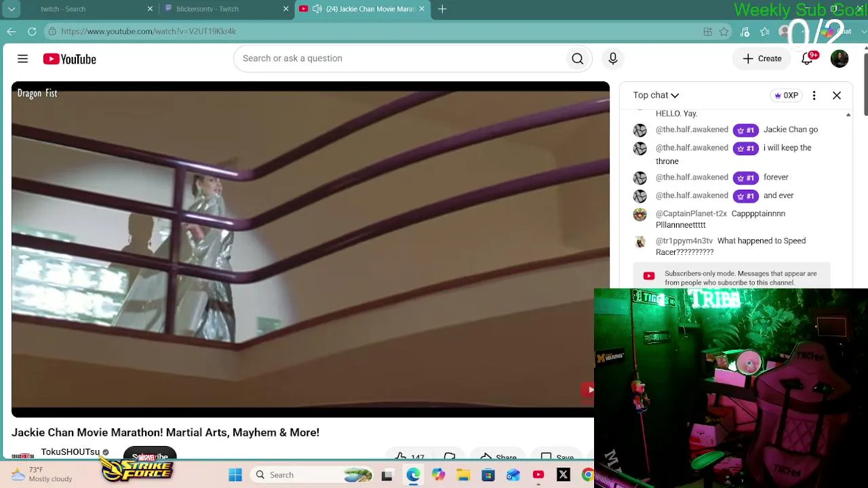
Task: Open Task View on the taskbar
Action: click(x=387, y=475)
